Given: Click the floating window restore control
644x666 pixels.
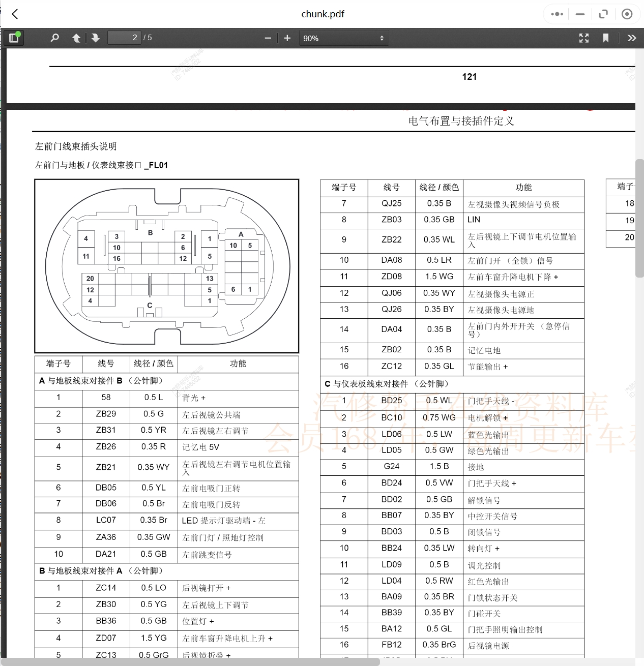Looking at the screenshot, I should click(x=603, y=14).
